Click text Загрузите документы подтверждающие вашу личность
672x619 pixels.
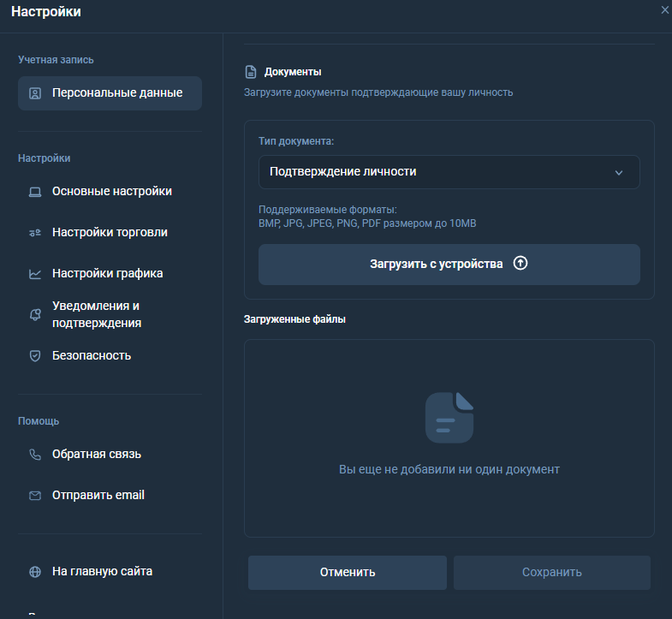point(378,92)
